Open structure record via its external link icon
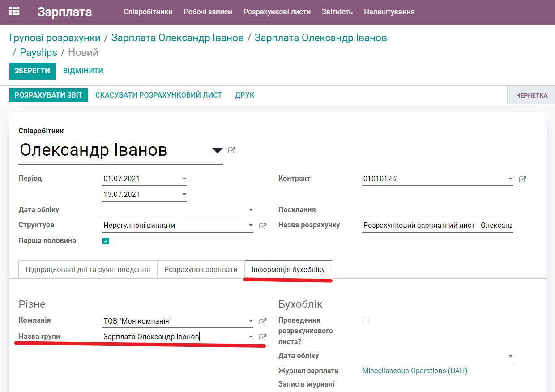The image size is (555, 392). click(x=263, y=226)
